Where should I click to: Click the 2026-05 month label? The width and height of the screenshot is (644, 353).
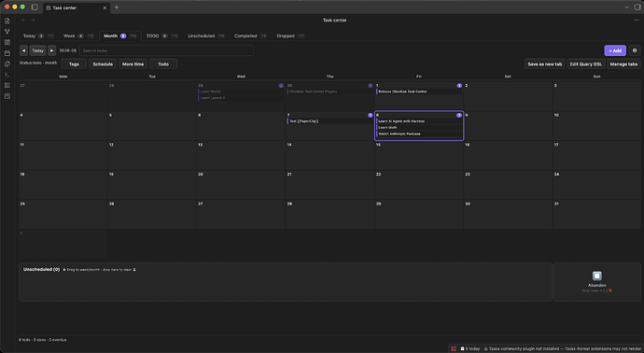coord(68,50)
